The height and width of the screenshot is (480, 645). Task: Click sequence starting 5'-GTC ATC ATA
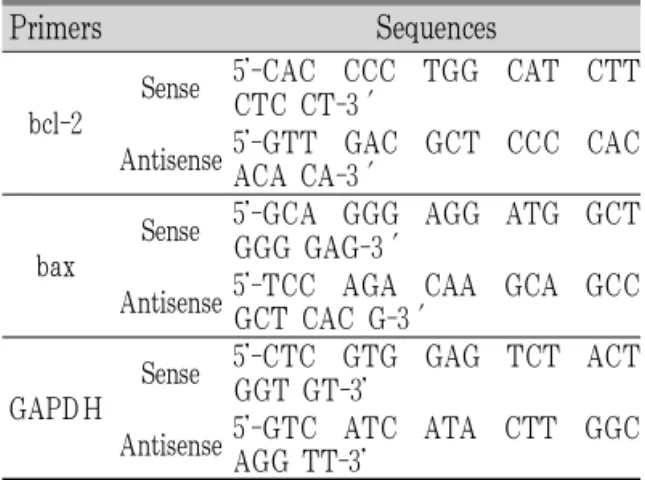[436, 445]
